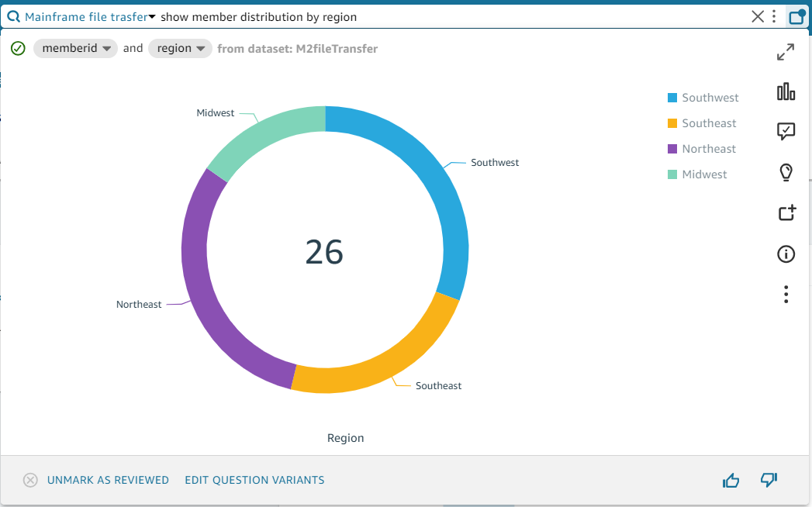812x507 pixels.
Task: Toggle Southwest series in the legend
Action: click(710, 98)
